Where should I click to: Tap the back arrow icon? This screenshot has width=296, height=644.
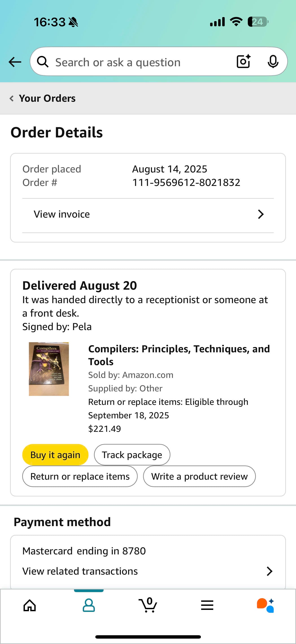15,62
